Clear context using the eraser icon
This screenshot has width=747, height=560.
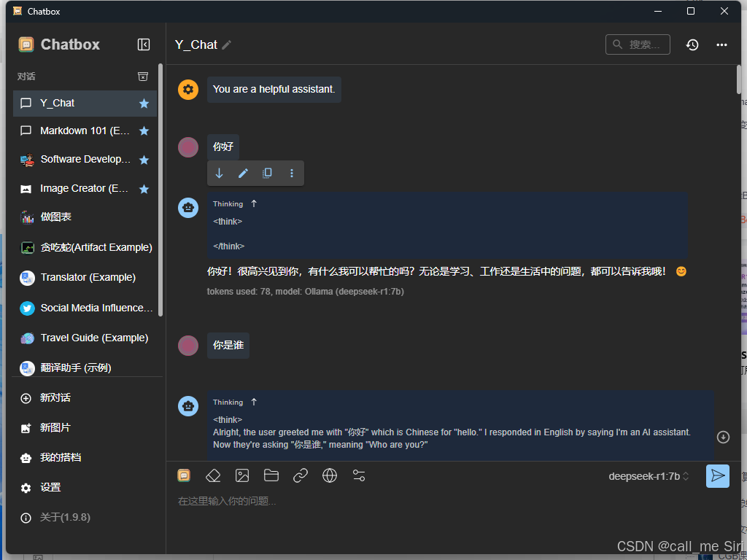(x=213, y=475)
